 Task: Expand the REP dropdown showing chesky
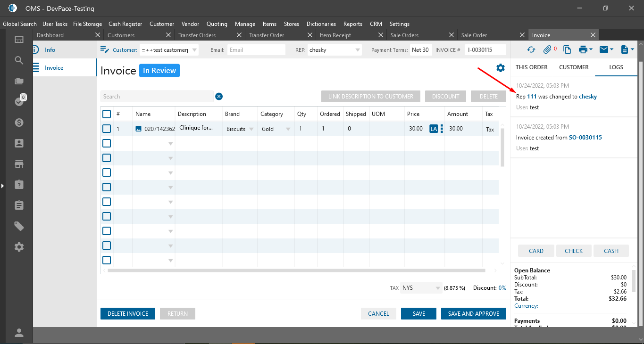pyautogui.click(x=358, y=50)
